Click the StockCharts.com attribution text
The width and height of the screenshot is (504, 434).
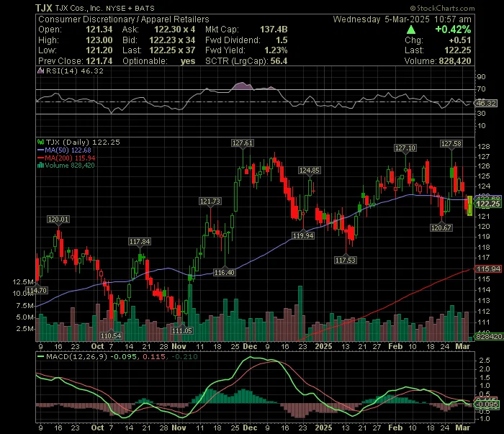click(442, 8)
